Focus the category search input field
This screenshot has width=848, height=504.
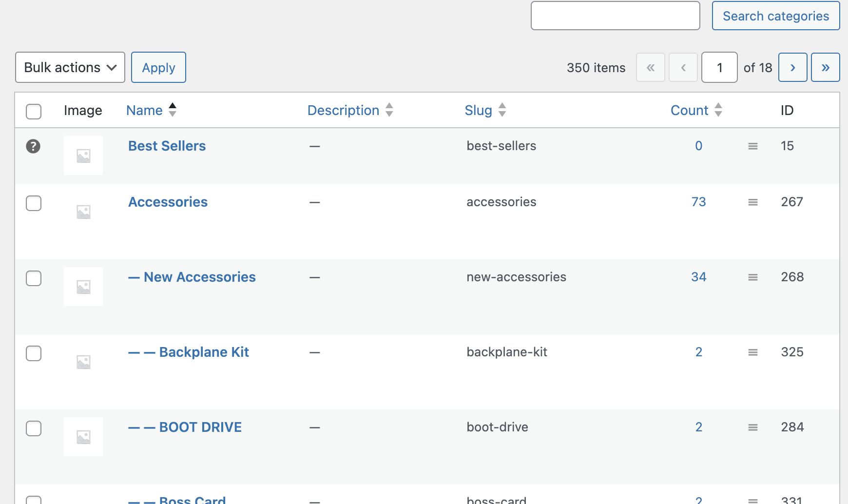616,16
